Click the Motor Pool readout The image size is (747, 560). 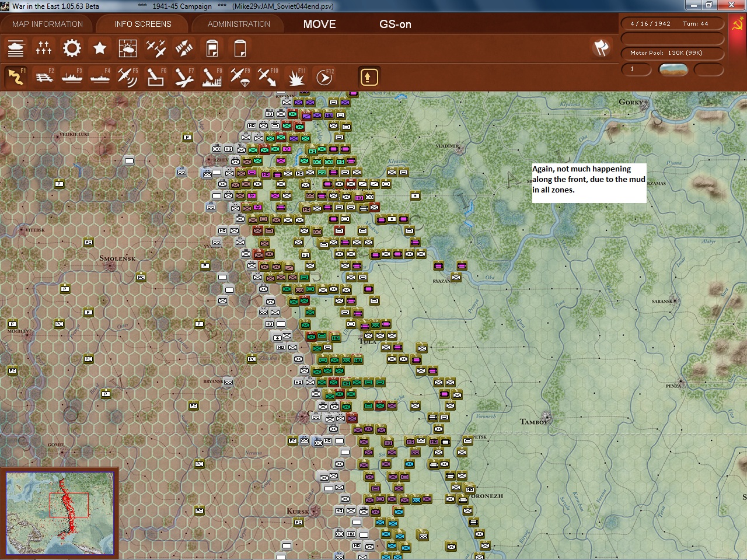pyautogui.click(x=672, y=53)
